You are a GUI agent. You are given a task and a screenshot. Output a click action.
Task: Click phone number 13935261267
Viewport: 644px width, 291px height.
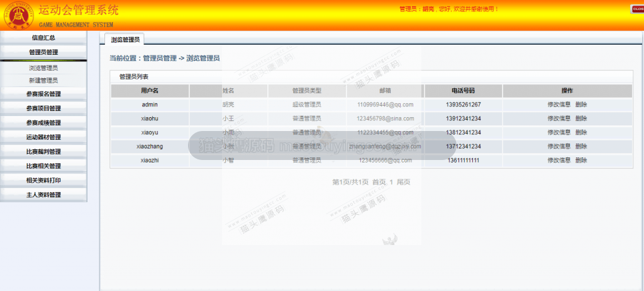[464, 105]
